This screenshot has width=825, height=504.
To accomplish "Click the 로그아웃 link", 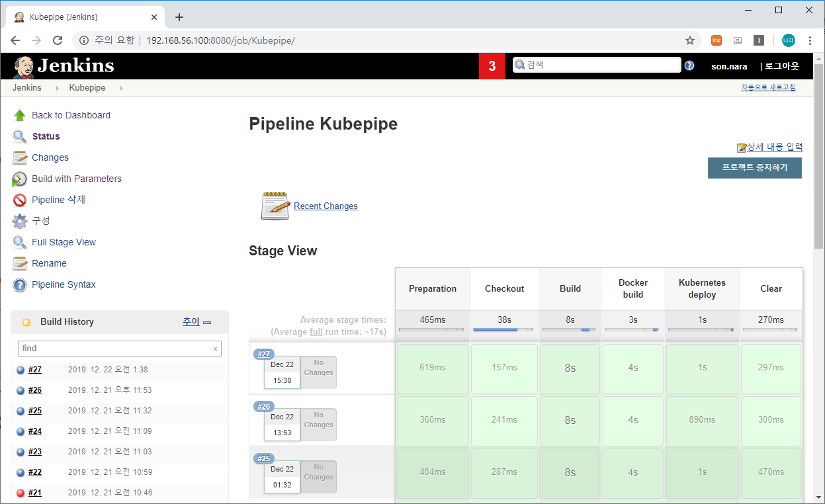I will pos(782,66).
